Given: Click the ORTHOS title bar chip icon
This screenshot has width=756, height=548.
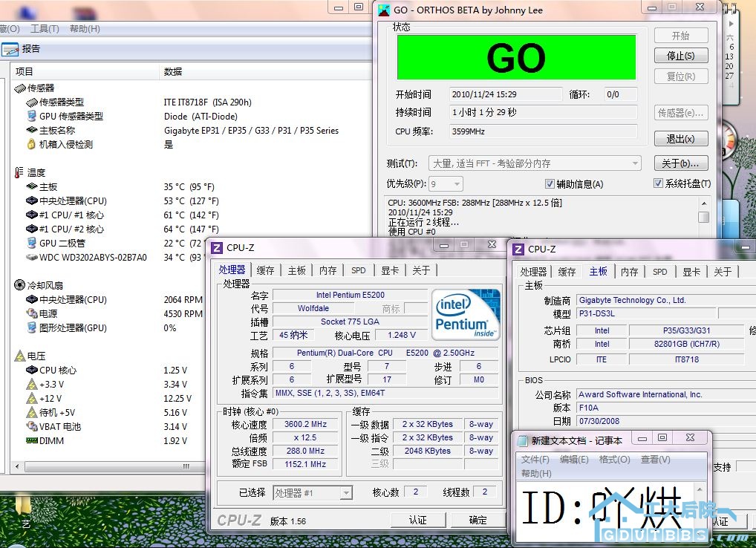Looking at the screenshot, I should (384, 10).
